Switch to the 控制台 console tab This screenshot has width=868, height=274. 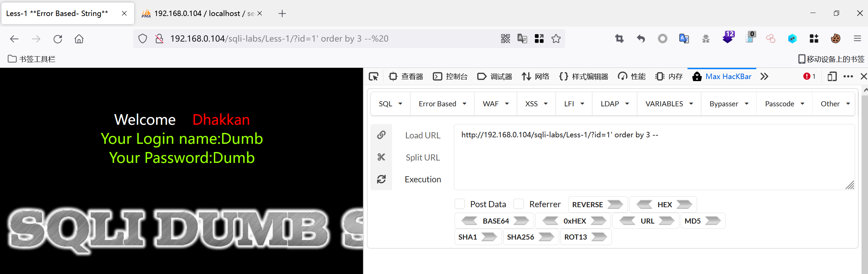point(450,76)
